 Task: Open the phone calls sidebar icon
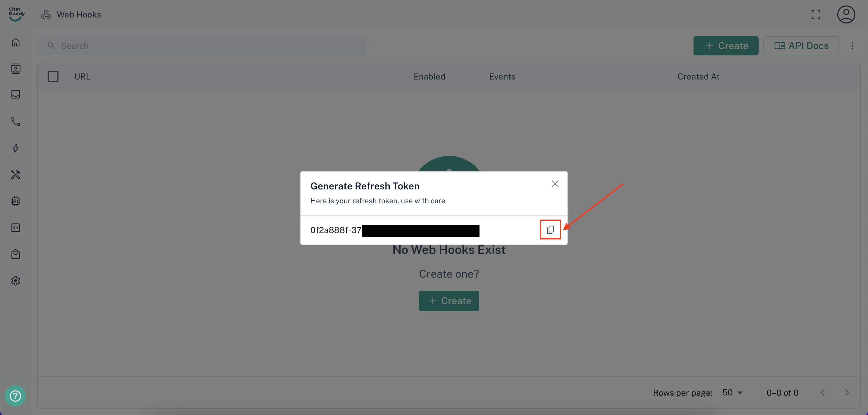tap(15, 121)
